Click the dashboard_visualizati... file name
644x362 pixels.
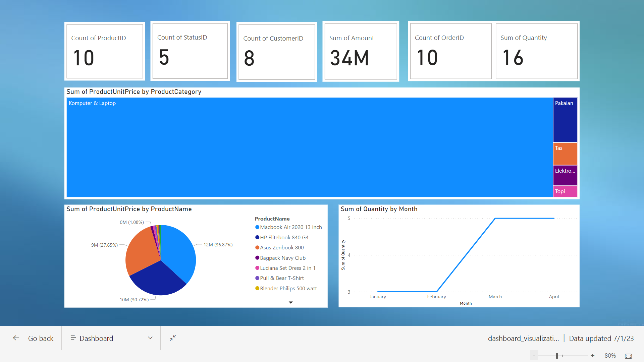(523, 339)
